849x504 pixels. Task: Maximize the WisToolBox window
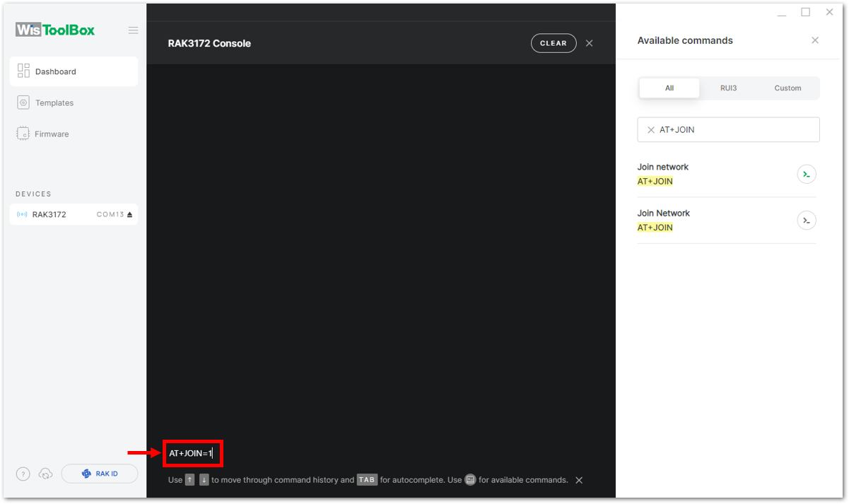pyautogui.click(x=805, y=12)
